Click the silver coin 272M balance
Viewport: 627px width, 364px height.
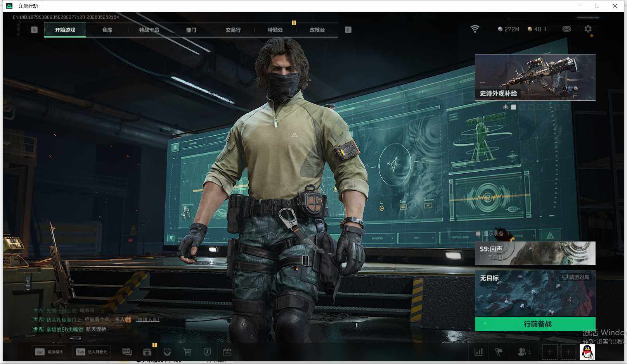click(x=508, y=29)
